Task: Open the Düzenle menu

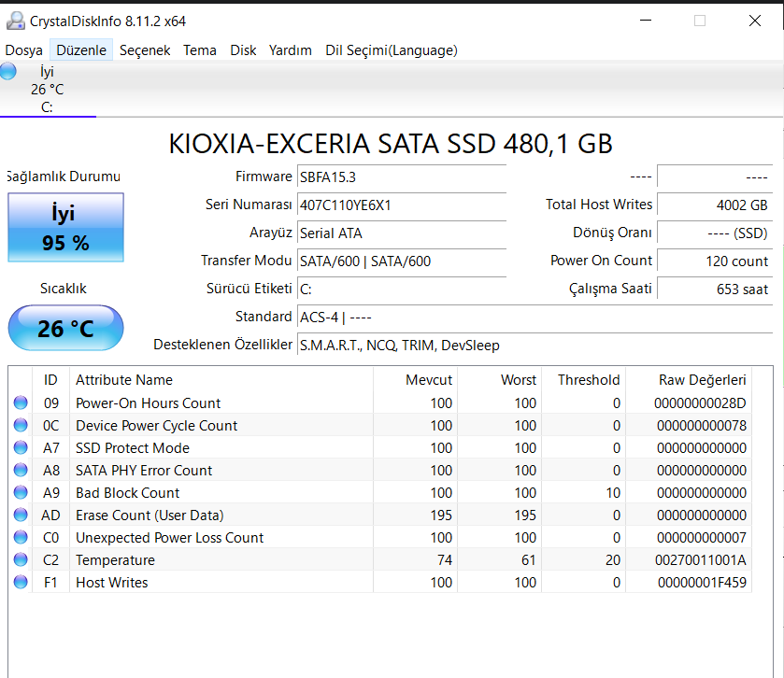Action: tap(81, 50)
